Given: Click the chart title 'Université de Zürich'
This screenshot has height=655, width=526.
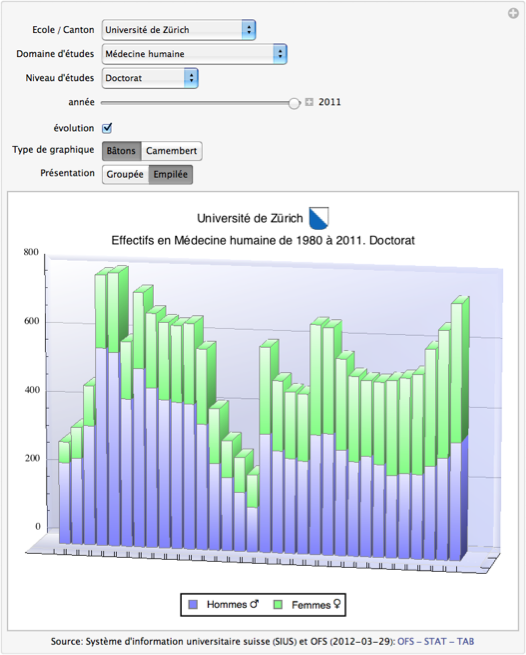Looking at the screenshot, I should click(x=250, y=218).
